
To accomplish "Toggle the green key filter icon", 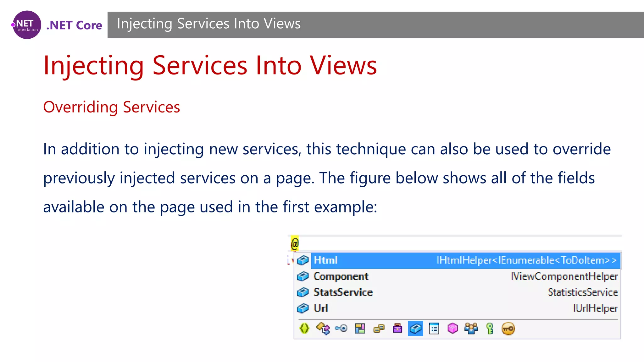I will tap(490, 329).
